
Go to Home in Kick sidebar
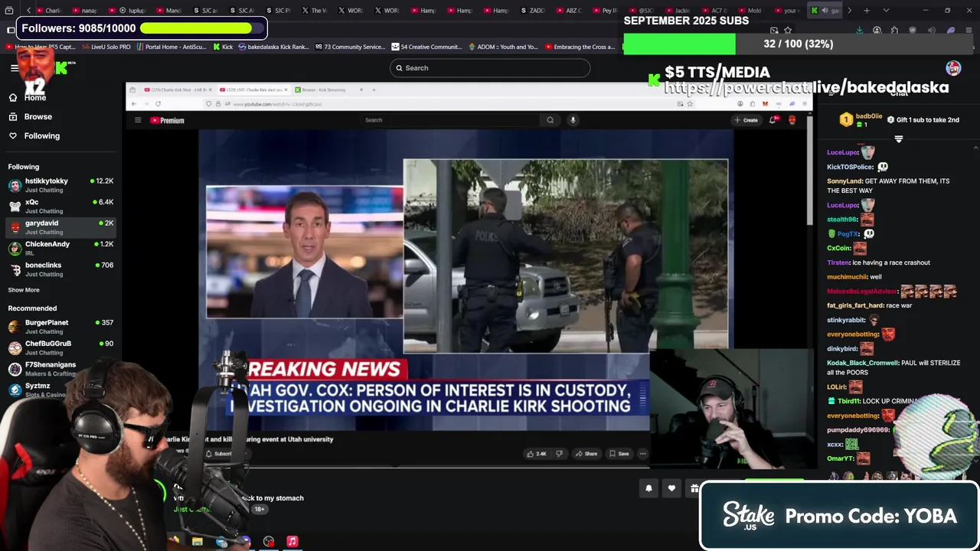28,97
